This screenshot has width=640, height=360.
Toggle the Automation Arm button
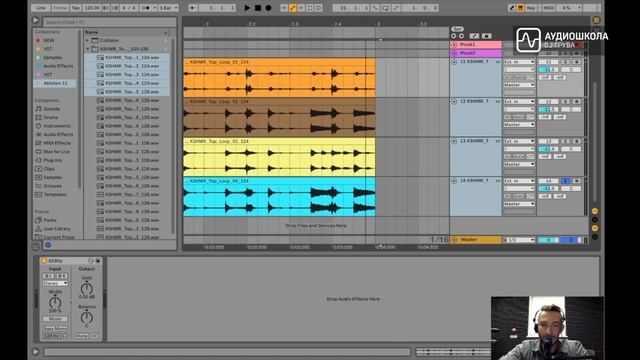pyautogui.click(x=293, y=8)
